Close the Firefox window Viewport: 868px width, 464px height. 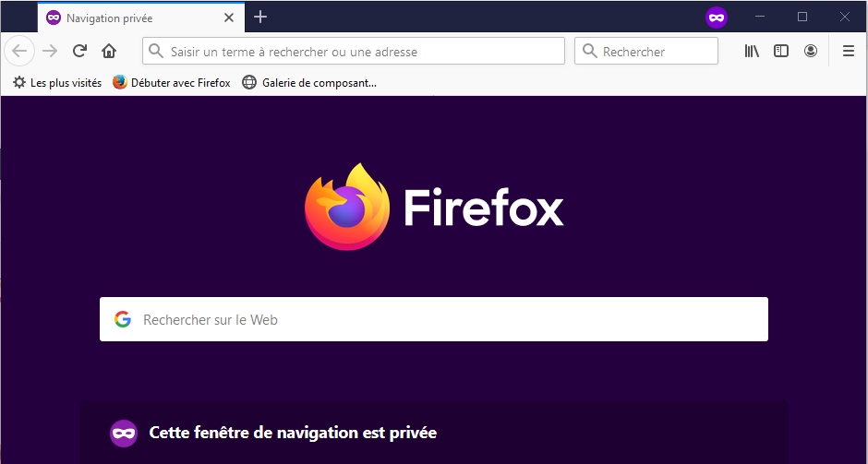click(x=845, y=18)
